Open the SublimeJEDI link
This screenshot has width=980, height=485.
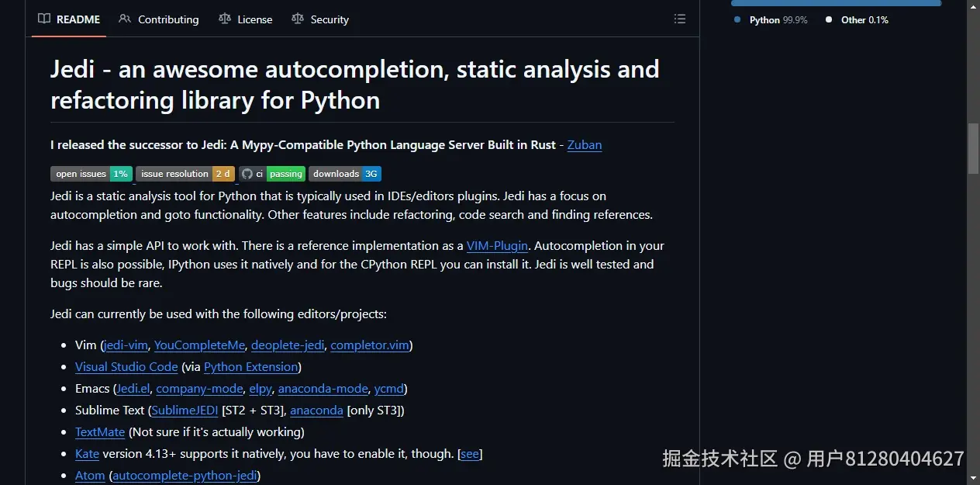click(185, 411)
